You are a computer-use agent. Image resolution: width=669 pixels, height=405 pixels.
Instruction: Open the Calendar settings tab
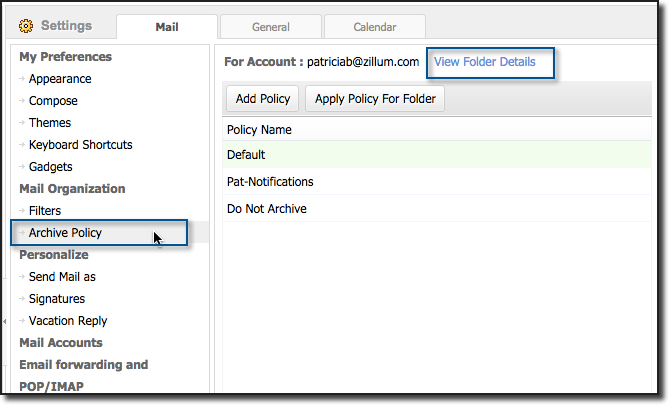click(x=375, y=27)
